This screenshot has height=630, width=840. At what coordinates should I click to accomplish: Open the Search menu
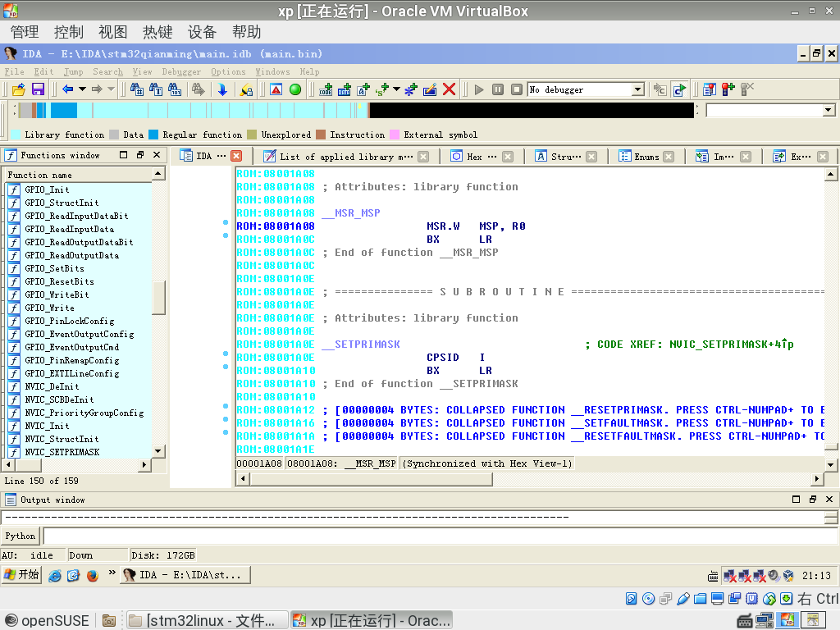tap(107, 71)
